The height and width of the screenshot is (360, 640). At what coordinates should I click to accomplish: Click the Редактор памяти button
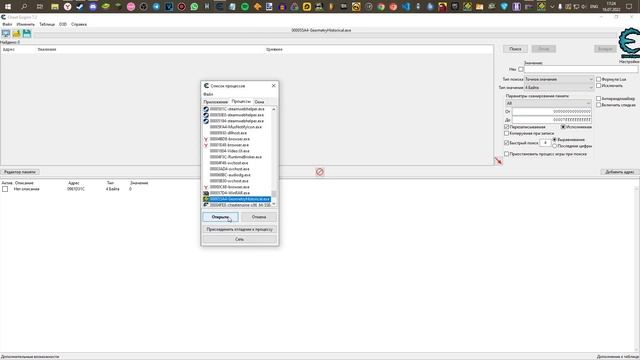coord(20,172)
